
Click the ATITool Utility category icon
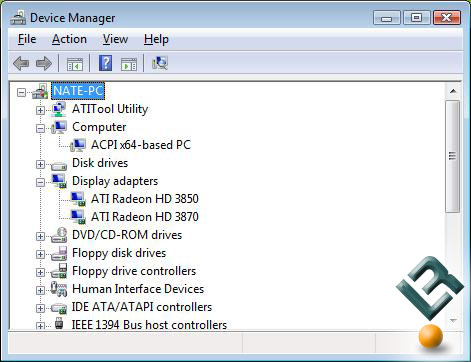pyautogui.click(x=59, y=109)
